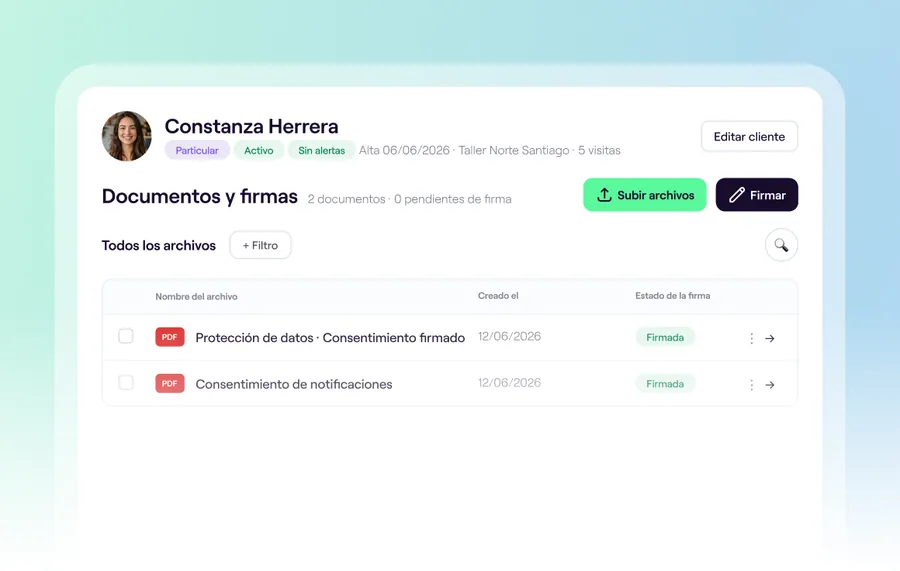Screen dimensions: 900x571
Task: Click date 12/06/2026 in Consentimiento de notificaciones row
Action: [510, 383]
